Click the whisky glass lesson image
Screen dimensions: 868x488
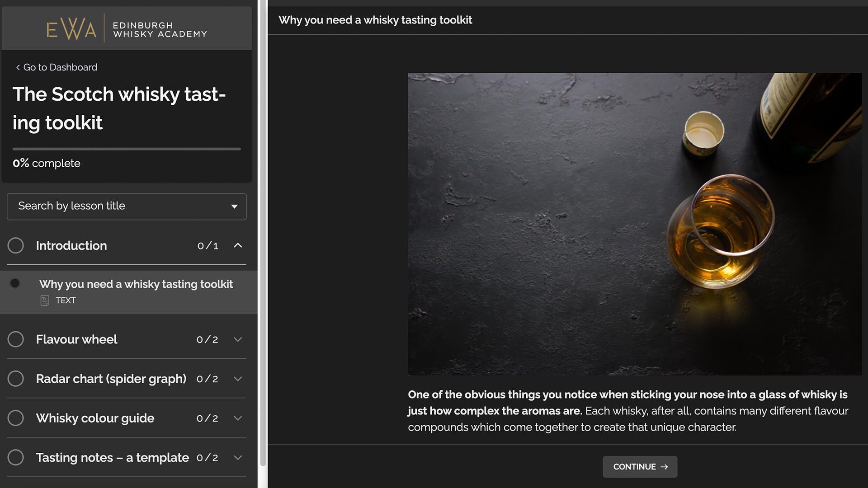[634, 224]
